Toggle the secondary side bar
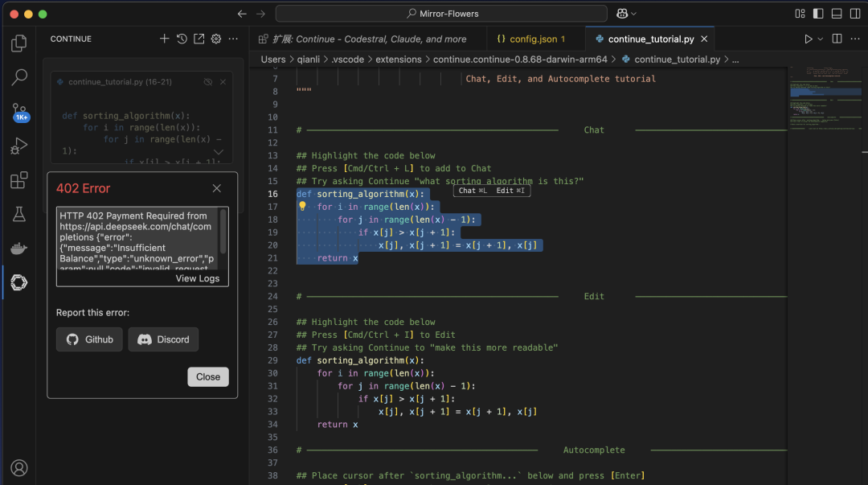868x485 pixels. click(855, 14)
